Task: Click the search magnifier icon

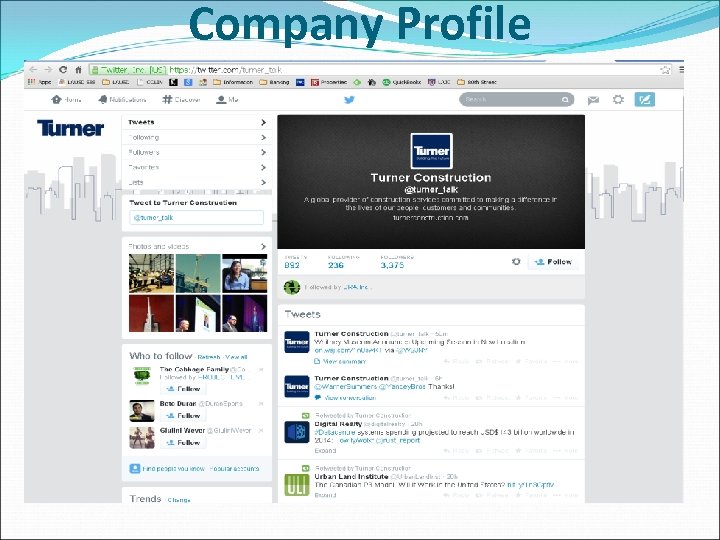Action: [565, 100]
